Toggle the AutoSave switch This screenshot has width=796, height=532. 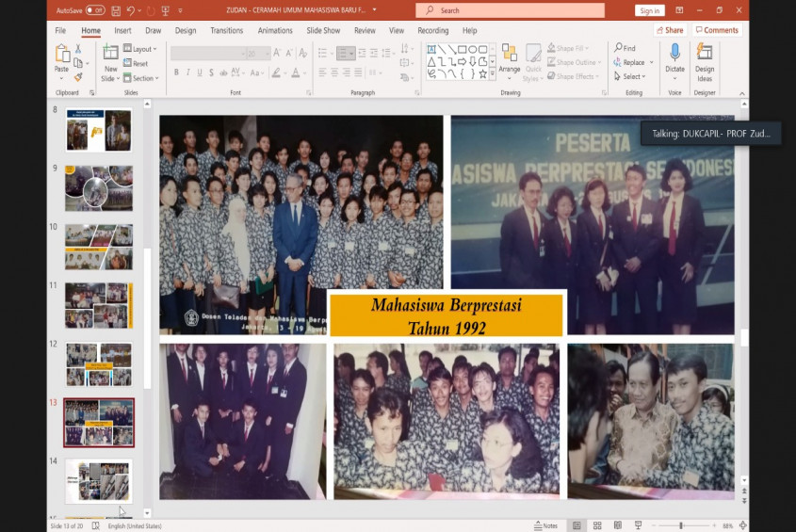95,10
